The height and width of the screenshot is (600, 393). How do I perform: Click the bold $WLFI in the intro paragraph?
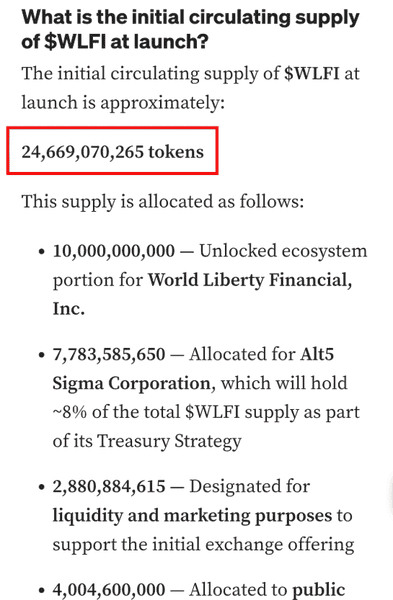pyautogui.click(x=311, y=73)
